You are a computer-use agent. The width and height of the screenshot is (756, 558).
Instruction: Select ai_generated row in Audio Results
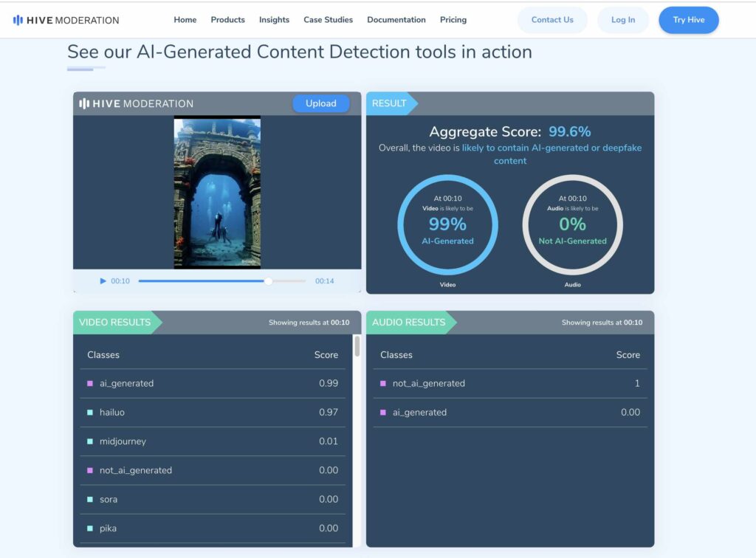click(x=510, y=413)
